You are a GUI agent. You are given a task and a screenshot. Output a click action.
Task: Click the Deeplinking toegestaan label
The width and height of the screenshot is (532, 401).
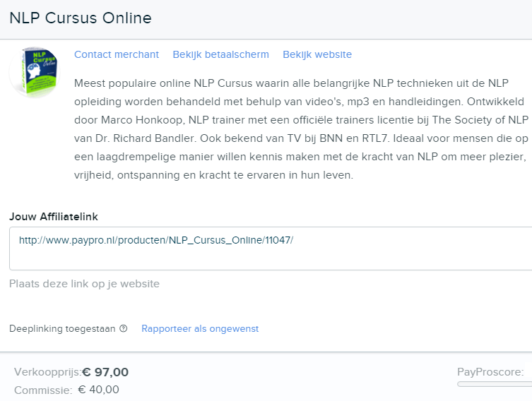click(62, 329)
